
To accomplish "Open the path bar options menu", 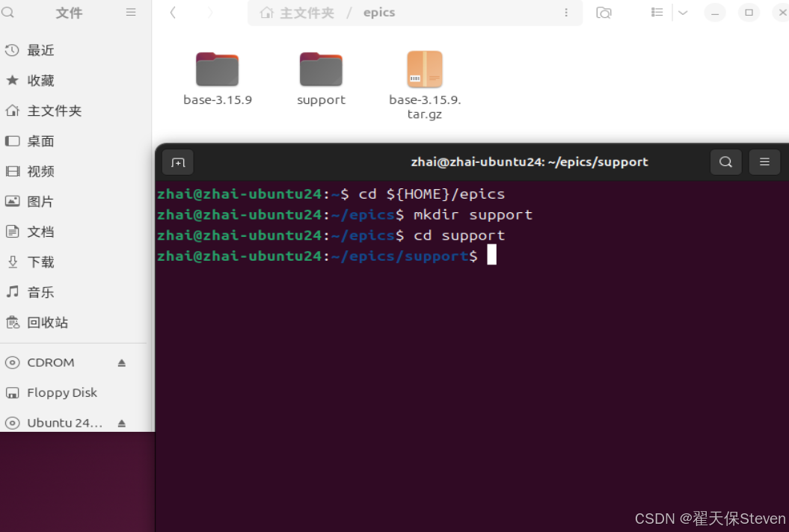I will click(x=566, y=13).
